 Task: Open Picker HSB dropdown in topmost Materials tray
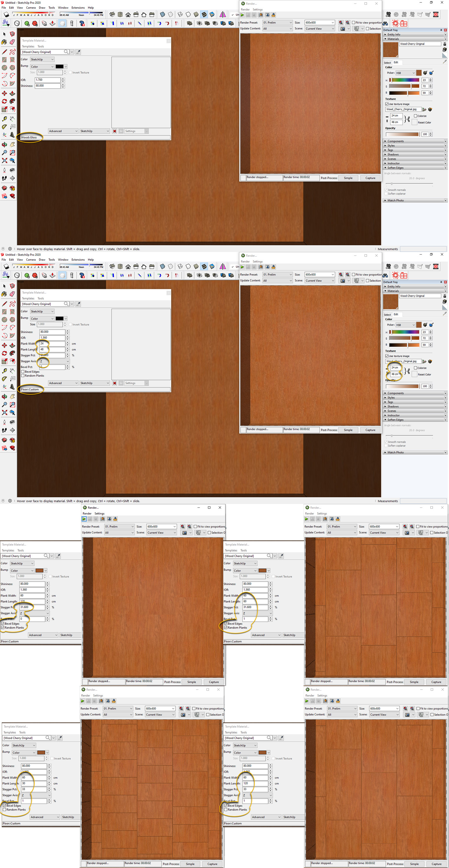(x=406, y=73)
